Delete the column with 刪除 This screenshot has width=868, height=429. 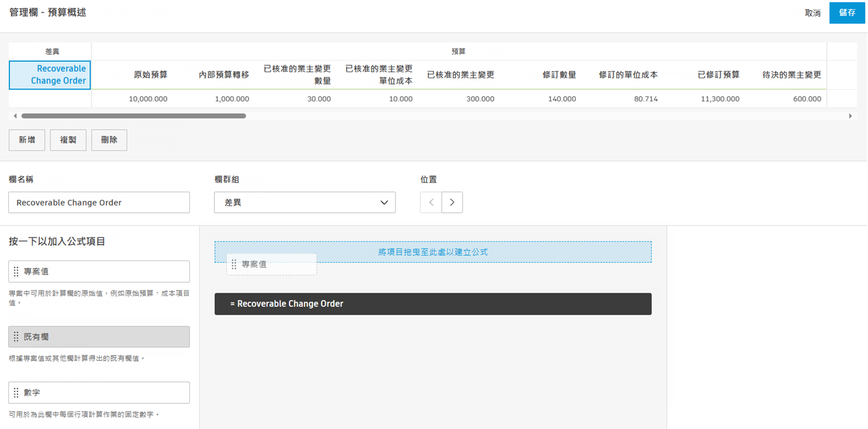[x=109, y=140]
